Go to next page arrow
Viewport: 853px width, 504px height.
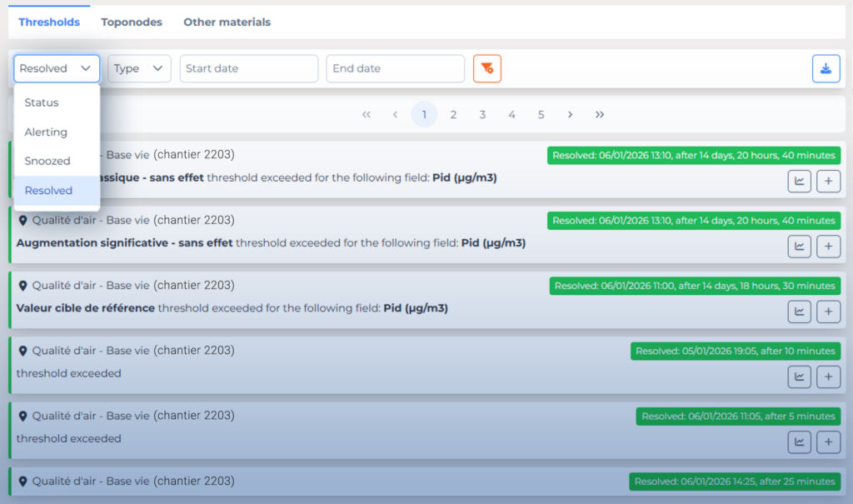[570, 114]
